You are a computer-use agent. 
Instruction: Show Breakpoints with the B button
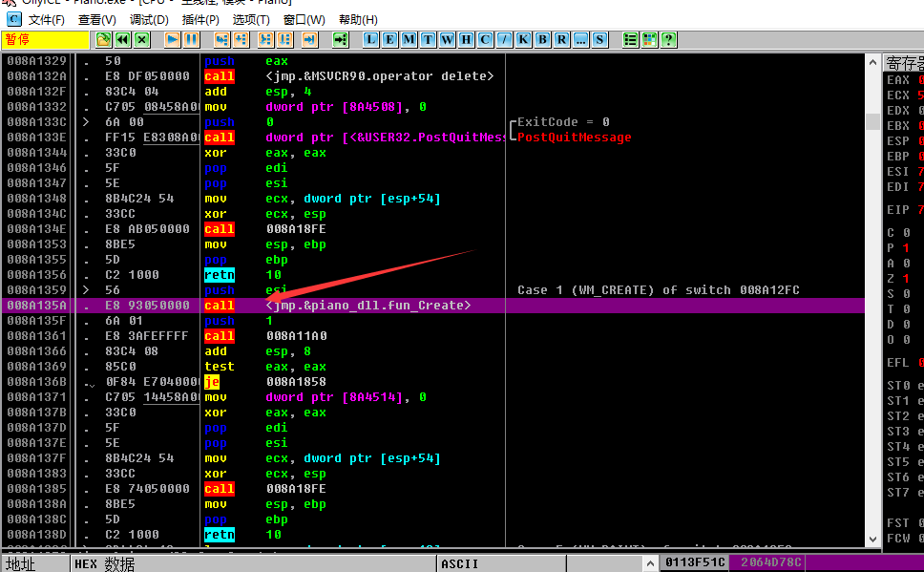tap(543, 39)
